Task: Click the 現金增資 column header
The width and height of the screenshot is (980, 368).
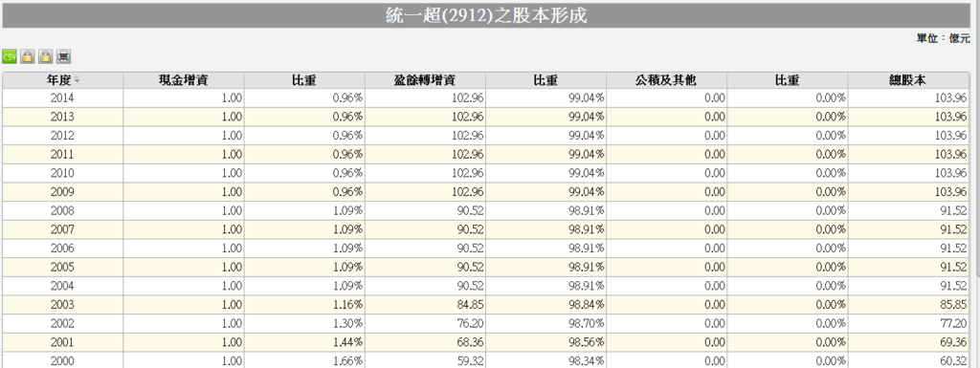Action: [x=183, y=80]
